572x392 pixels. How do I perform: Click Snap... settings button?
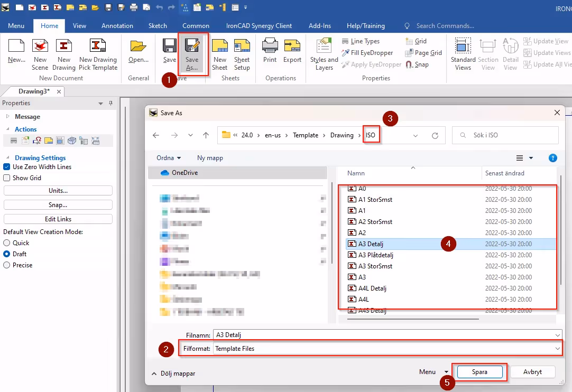(x=58, y=205)
